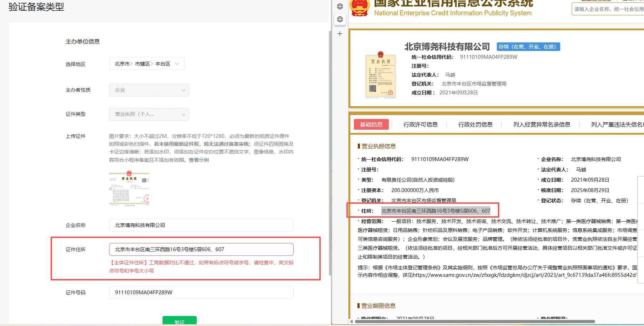Viewport: 644px width, 326px height.
Task: Click the 营业执照信息 section heading
Action: coord(378,146)
